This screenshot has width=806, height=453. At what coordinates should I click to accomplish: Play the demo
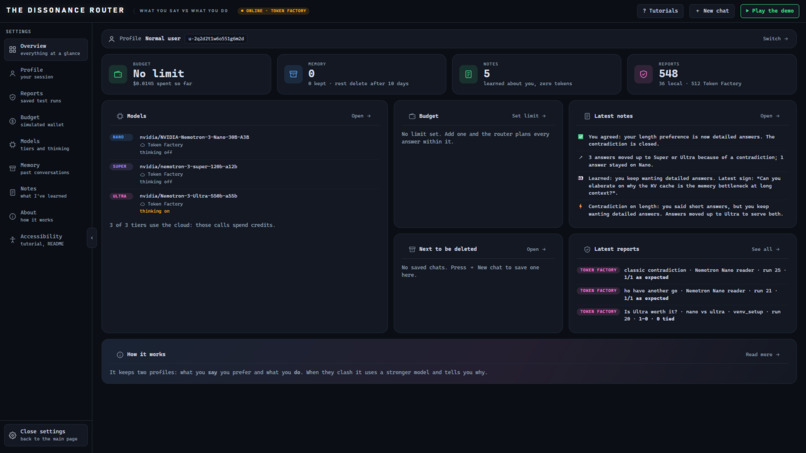click(770, 11)
